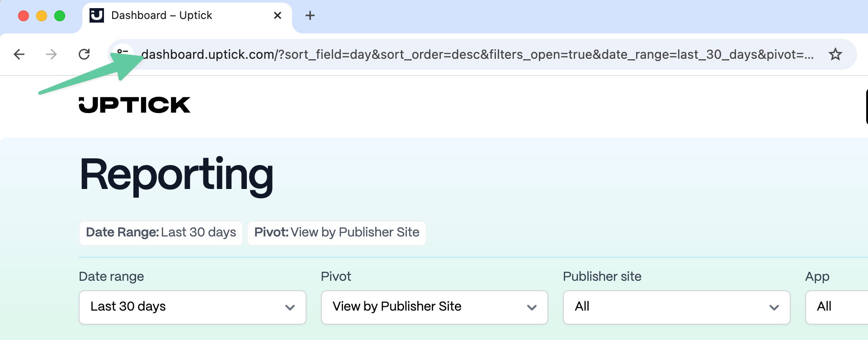
Task: Click the Reporting page heading
Action: point(176,175)
